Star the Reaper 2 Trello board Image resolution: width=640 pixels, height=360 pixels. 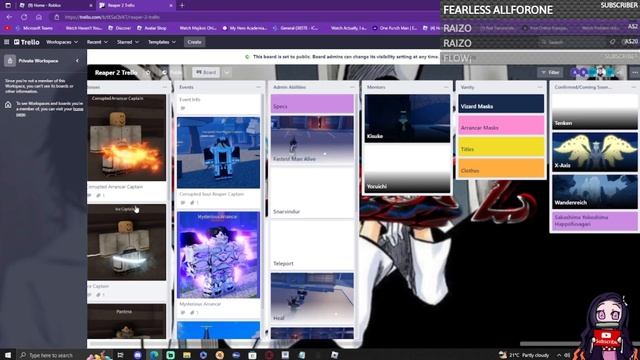point(148,73)
